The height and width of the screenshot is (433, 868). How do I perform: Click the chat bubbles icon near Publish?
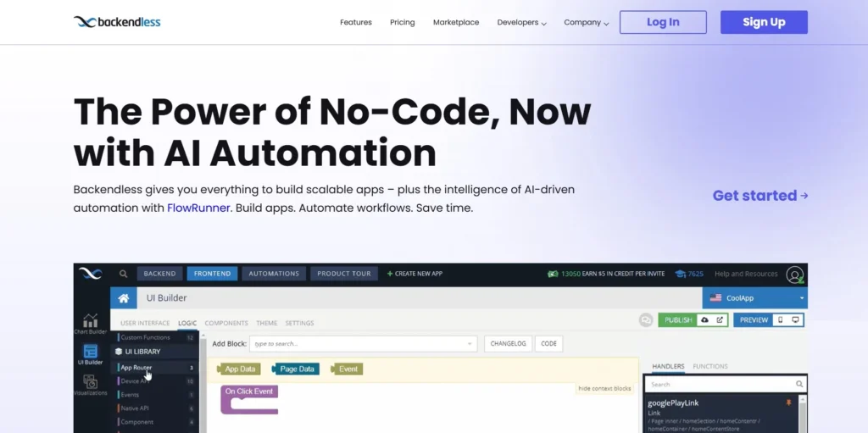pos(645,320)
